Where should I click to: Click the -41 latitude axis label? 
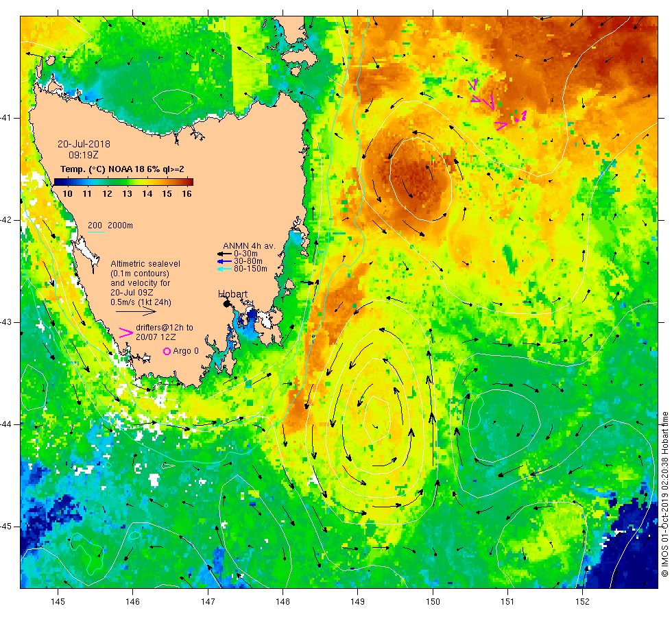coord(6,118)
